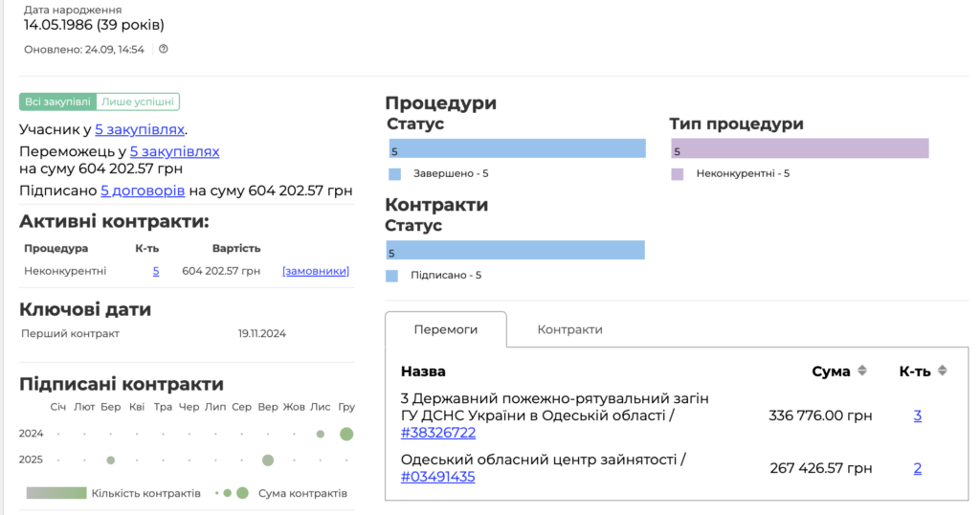Open '5 закупівлях' participant link
This screenshot has height=515, width=980.
[x=140, y=129]
